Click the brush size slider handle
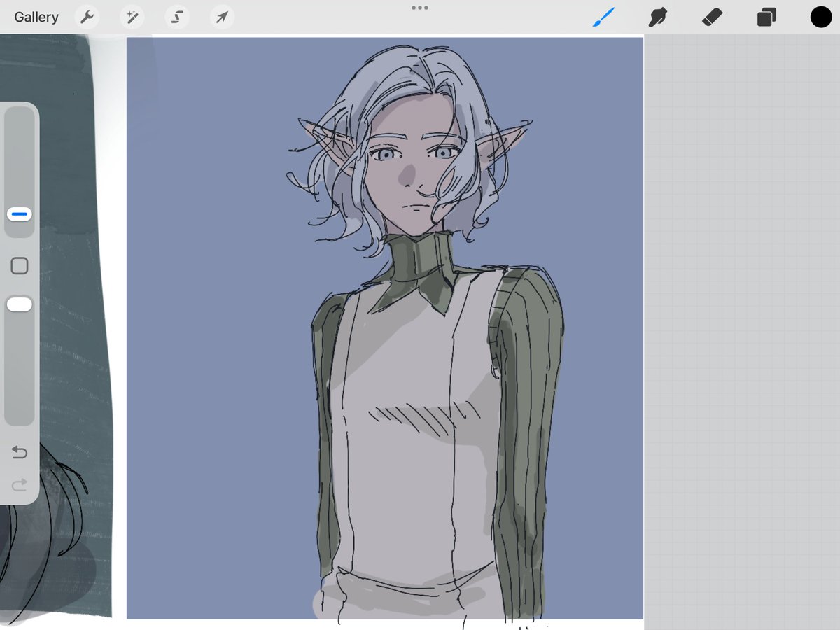This screenshot has width=840, height=630. pyautogui.click(x=20, y=213)
